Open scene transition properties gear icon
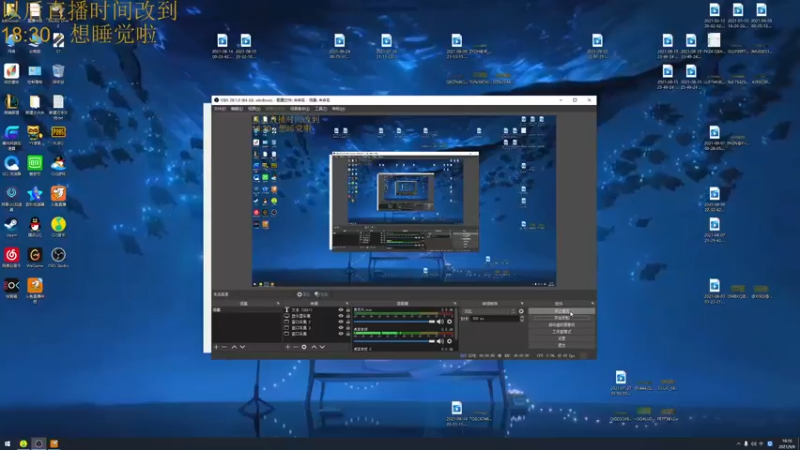 click(x=521, y=311)
